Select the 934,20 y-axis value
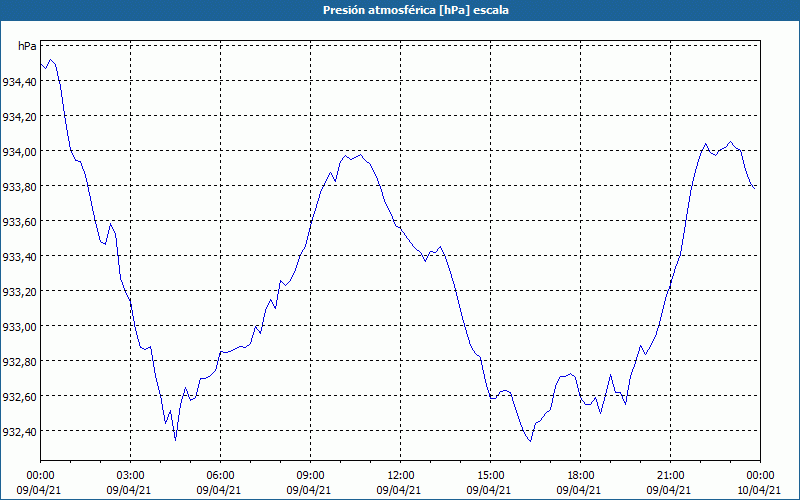 [x=19, y=116]
